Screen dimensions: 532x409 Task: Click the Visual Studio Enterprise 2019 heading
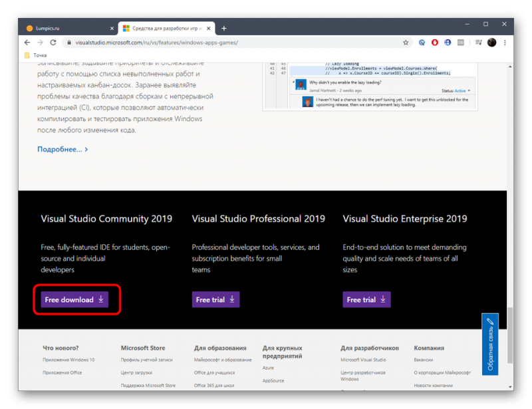(x=405, y=219)
